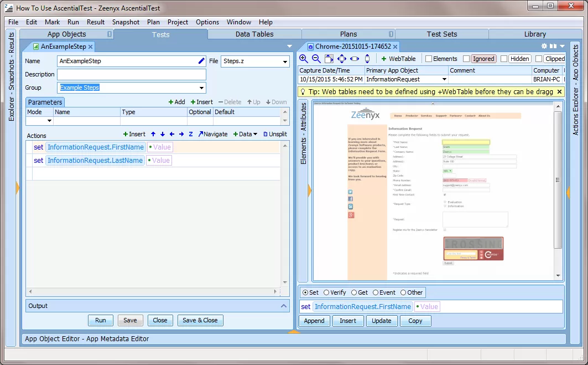Move the action down with blue arrow
588x365 pixels.
(x=163, y=134)
